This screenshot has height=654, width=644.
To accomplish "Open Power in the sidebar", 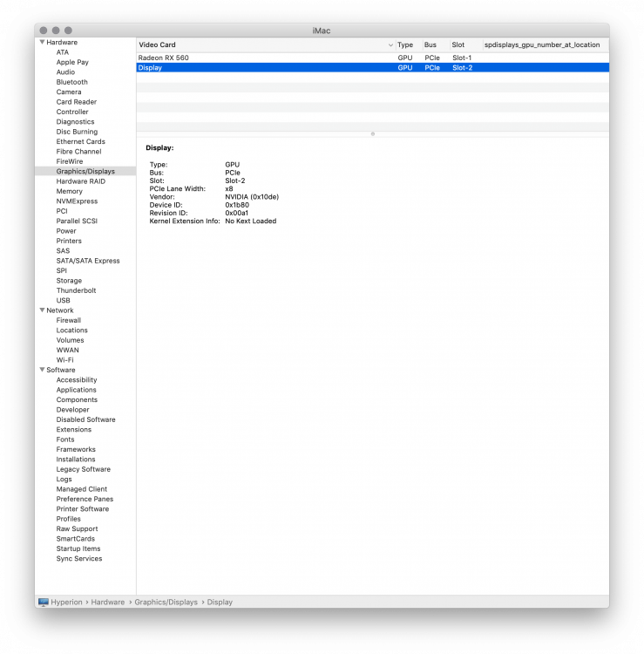I will pos(66,231).
